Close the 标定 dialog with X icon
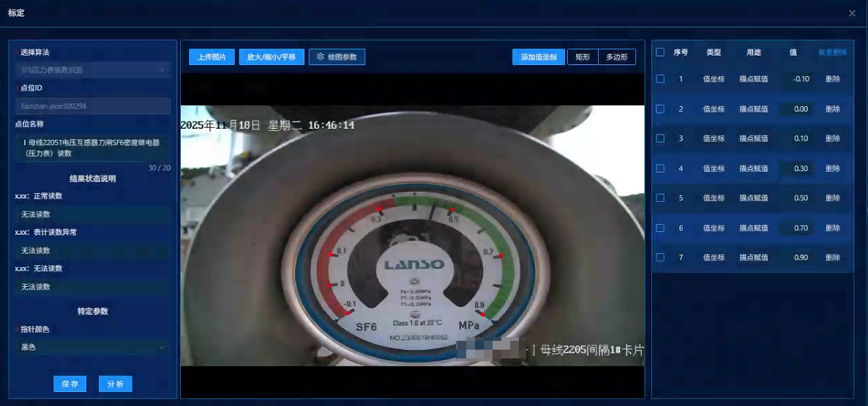 tap(852, 13)
